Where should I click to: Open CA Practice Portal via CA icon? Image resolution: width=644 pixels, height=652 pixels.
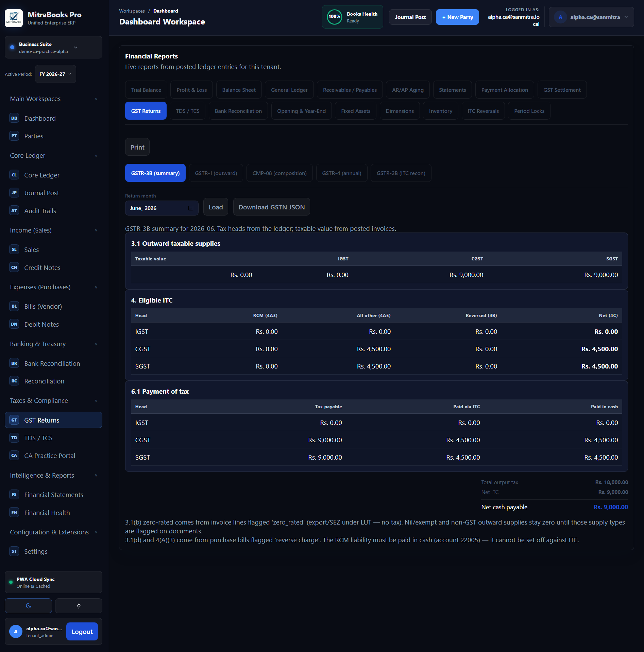(x=14, y=456)
